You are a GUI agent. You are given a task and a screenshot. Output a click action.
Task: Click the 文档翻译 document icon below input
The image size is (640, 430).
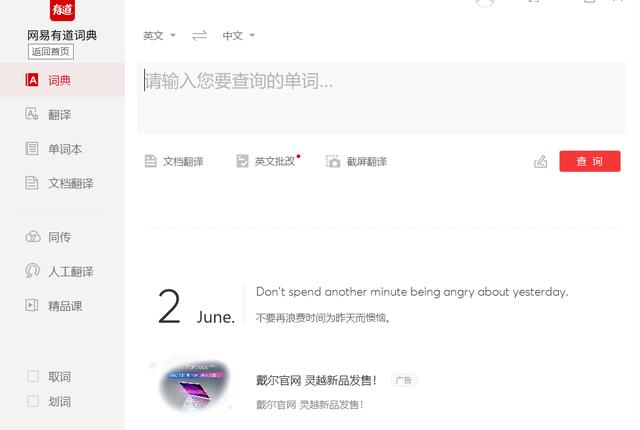[151, 161]
